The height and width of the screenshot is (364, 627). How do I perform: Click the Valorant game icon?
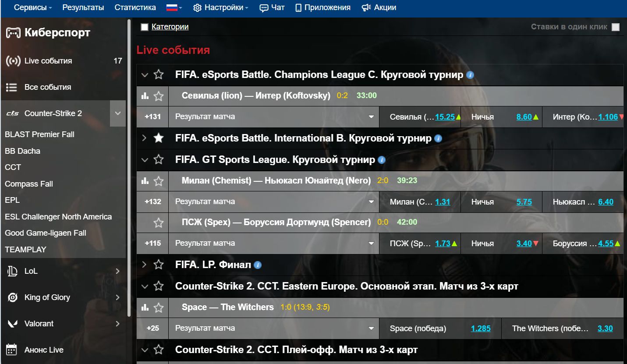[x=12, y=324]
